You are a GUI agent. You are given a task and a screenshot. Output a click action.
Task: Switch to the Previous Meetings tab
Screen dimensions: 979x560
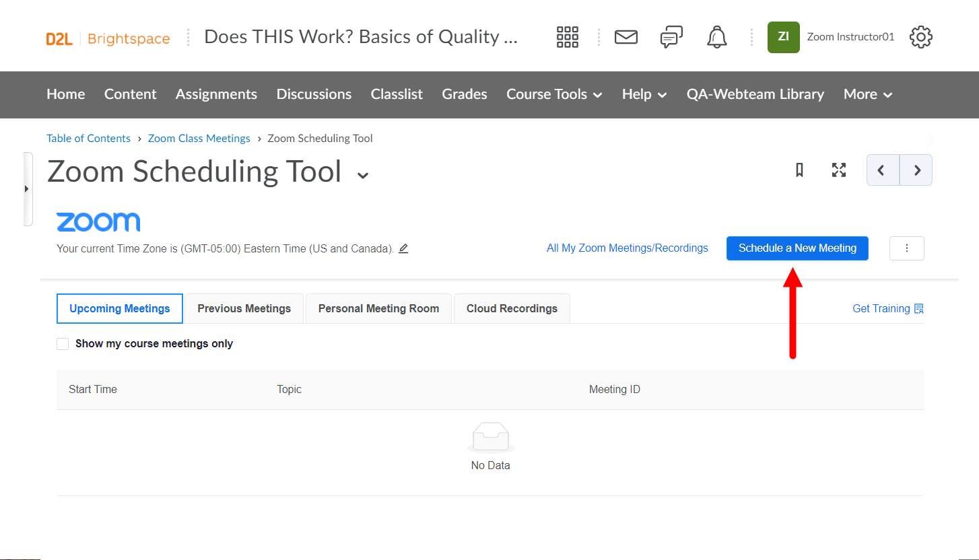pos(244,308)
